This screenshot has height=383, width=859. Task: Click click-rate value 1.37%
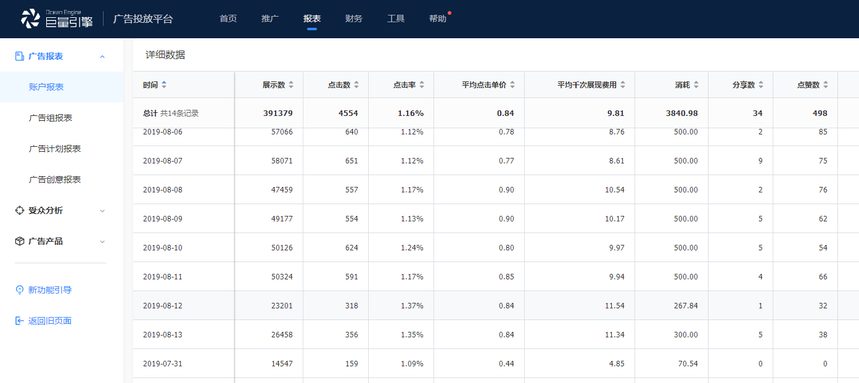click(411, 306)
